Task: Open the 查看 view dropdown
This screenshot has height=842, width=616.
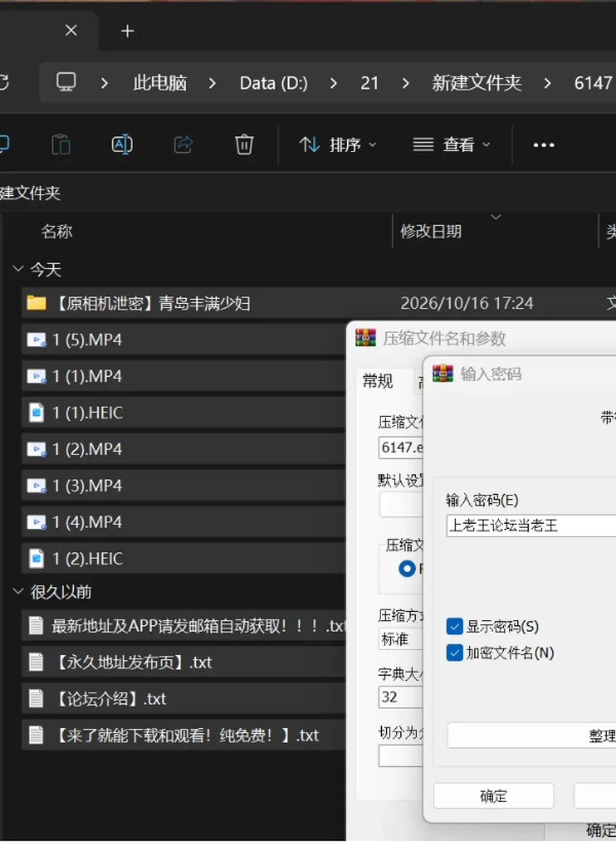Action: coord(452,145)
